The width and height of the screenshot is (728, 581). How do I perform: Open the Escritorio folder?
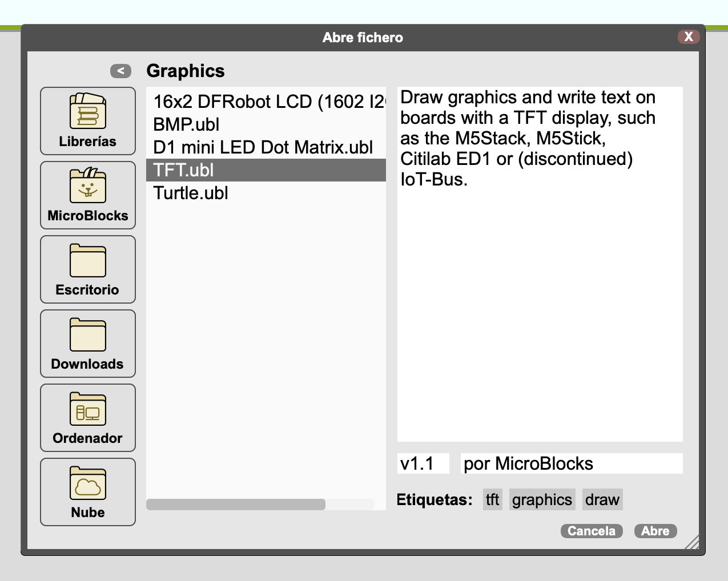tap(88, 269)
